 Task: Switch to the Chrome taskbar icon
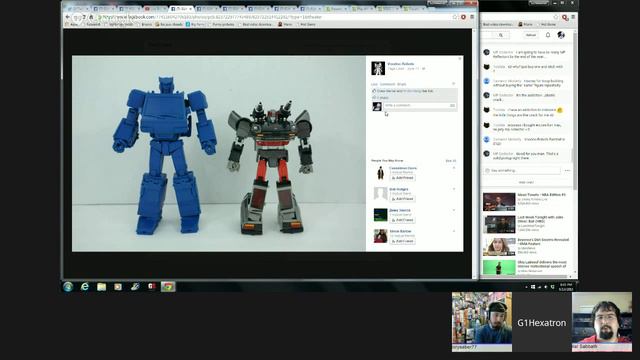click(168, 287)
